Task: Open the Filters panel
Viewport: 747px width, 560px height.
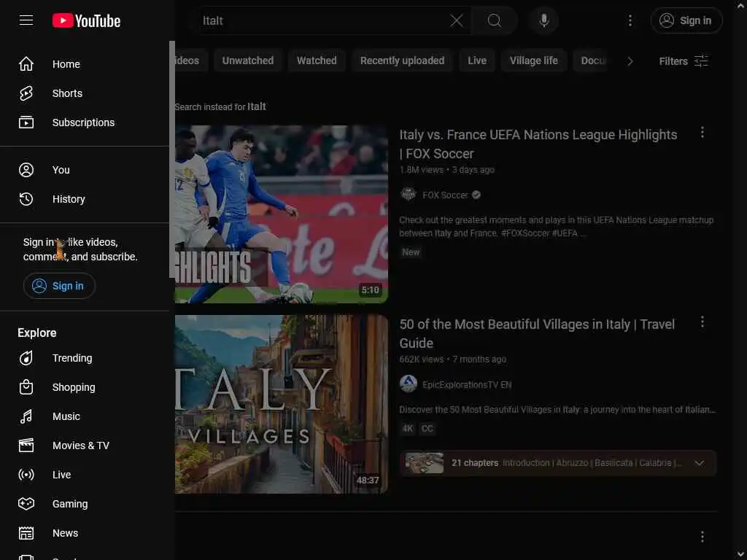Action: pos(683,61)
